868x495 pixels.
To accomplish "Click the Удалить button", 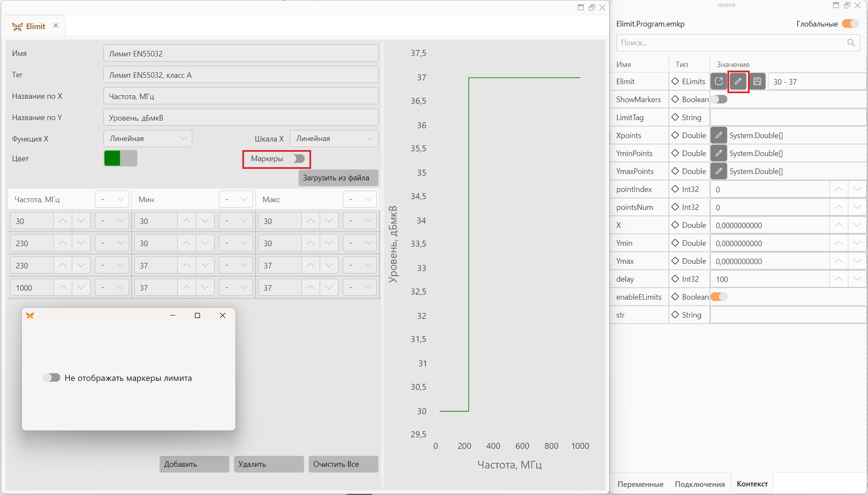I will pos(269,464).
